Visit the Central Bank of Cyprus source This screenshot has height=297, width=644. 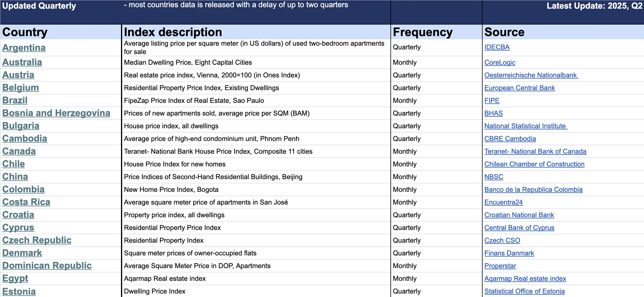(519, 228)
